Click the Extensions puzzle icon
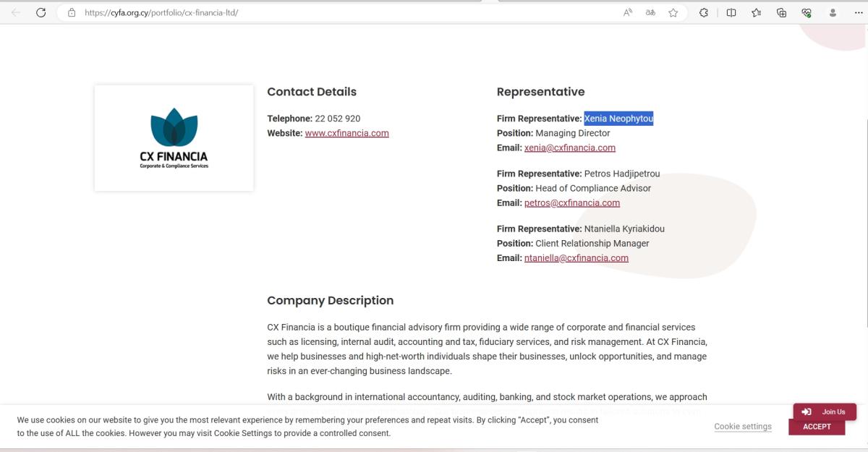 click(704, 12)
